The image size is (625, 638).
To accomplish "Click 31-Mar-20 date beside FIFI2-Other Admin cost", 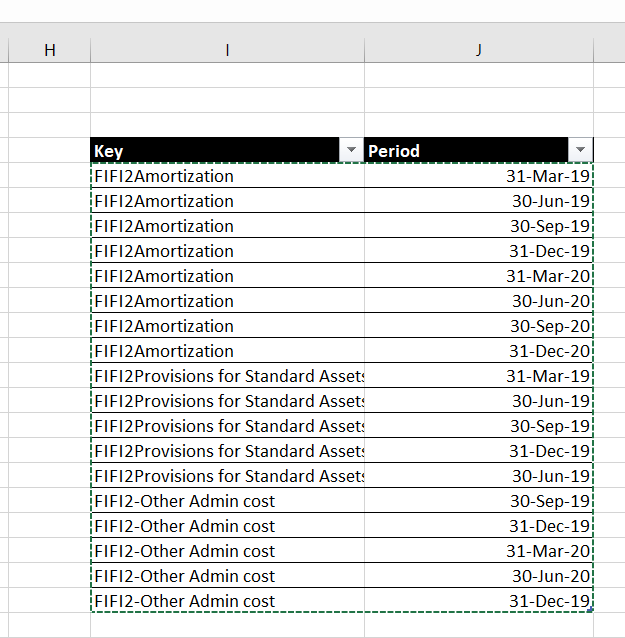I will (x=479, y=551).
